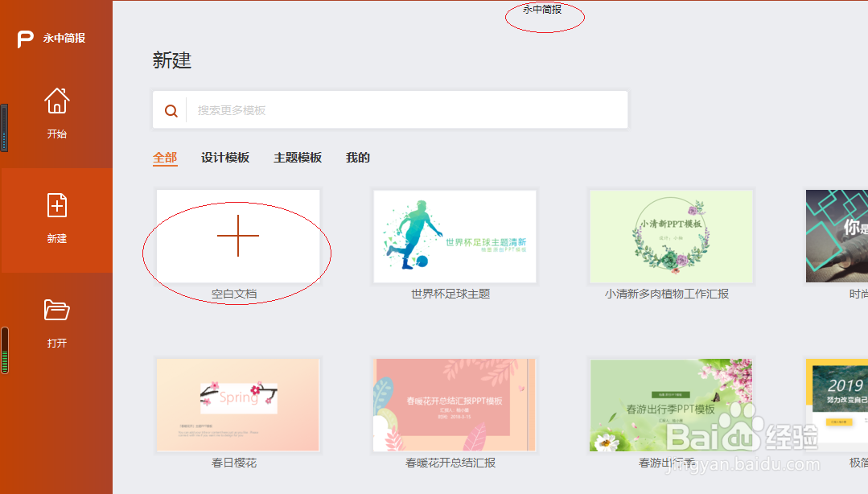
Task: Click the 春暖花开总结汇报 label
Action: click(450, 463)
